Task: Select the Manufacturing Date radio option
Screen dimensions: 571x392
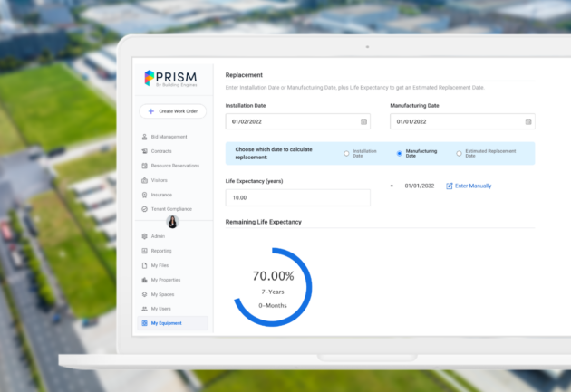Action: pos(400,154)
